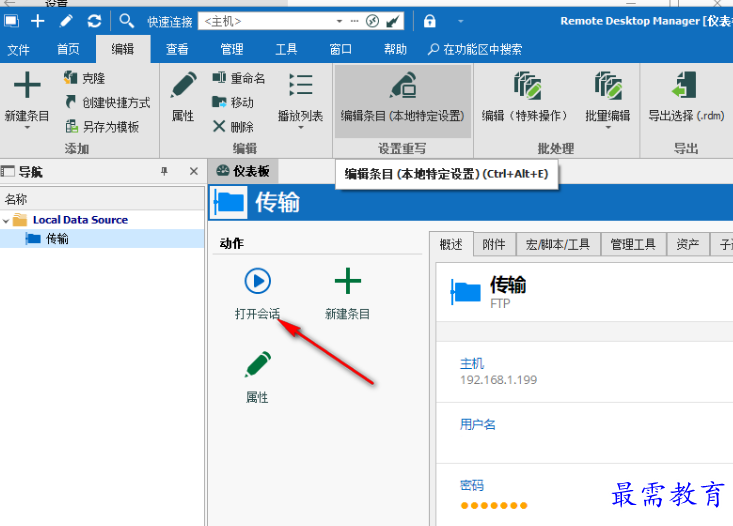Select the 附件 tab
Viewport: 733px width, 526px height.
tap(494, 245)
